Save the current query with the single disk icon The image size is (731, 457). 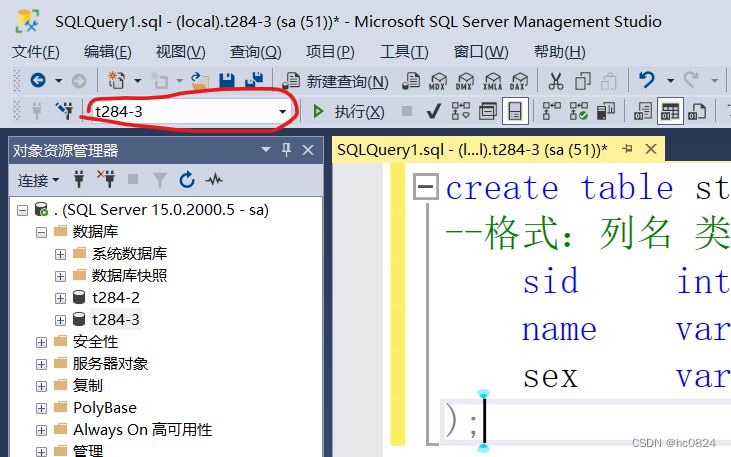click(x=227, y=81)
